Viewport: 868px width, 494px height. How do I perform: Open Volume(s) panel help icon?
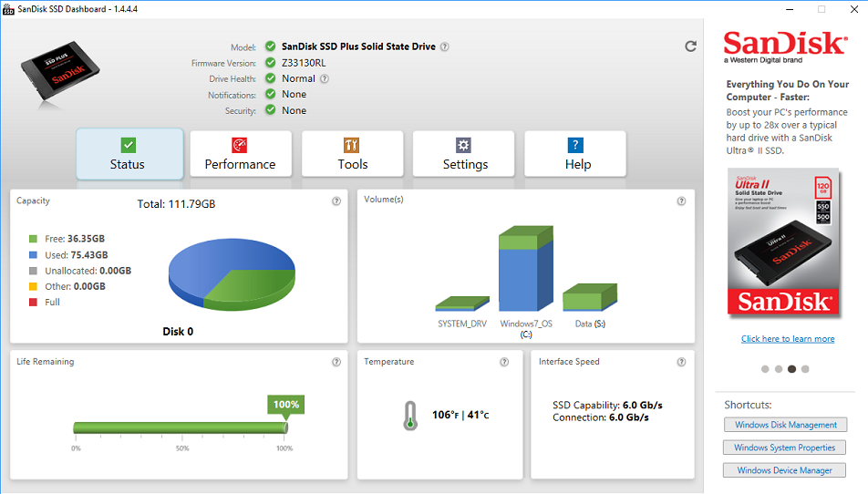(x=681, y=201)
